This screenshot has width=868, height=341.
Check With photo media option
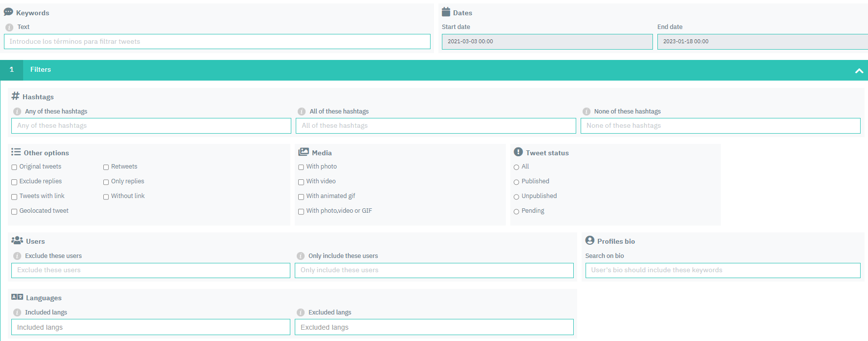click(x=301, y=168)
